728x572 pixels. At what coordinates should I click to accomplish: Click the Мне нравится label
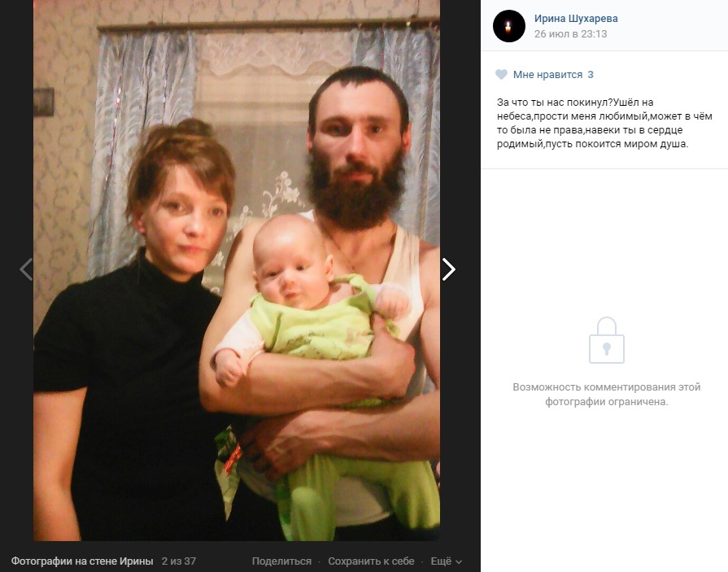[x=547, y=75]
